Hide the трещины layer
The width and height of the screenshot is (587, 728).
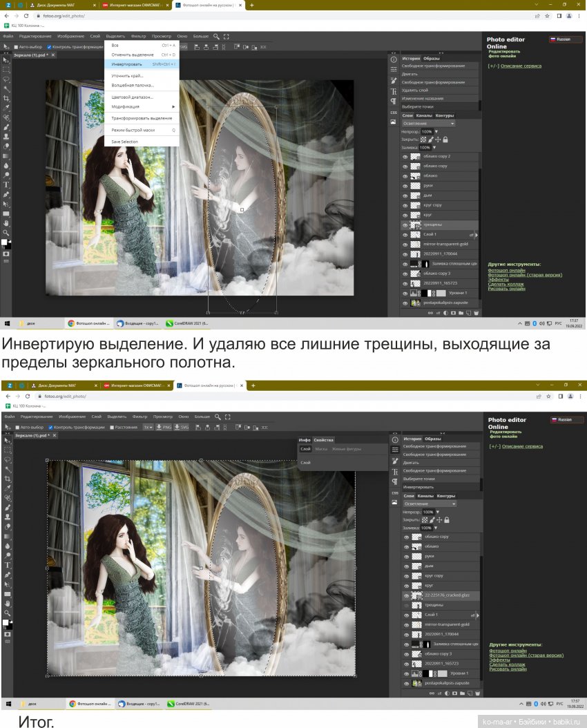405,224
